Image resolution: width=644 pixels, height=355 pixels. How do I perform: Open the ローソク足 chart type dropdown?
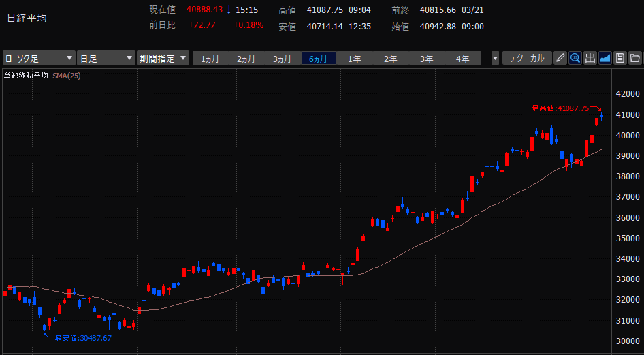click(39, 59)
